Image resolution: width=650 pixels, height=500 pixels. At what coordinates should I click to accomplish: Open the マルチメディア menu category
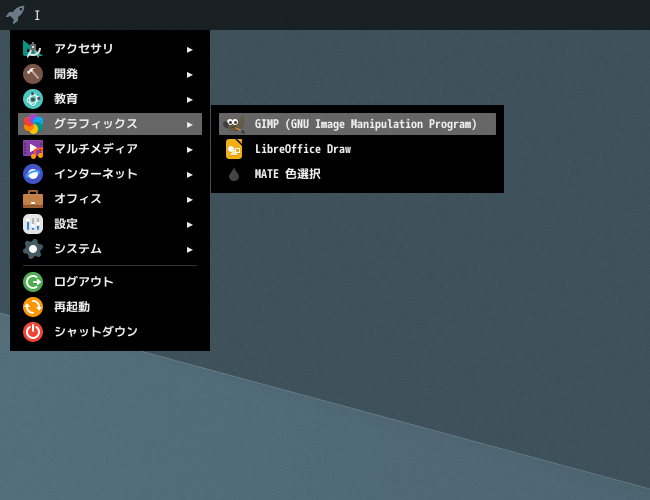110,149
